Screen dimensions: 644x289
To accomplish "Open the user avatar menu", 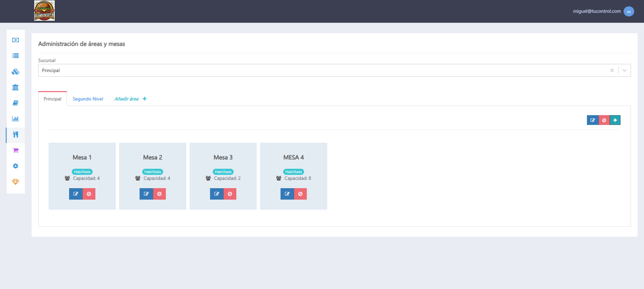I will [x=629, y=11].
